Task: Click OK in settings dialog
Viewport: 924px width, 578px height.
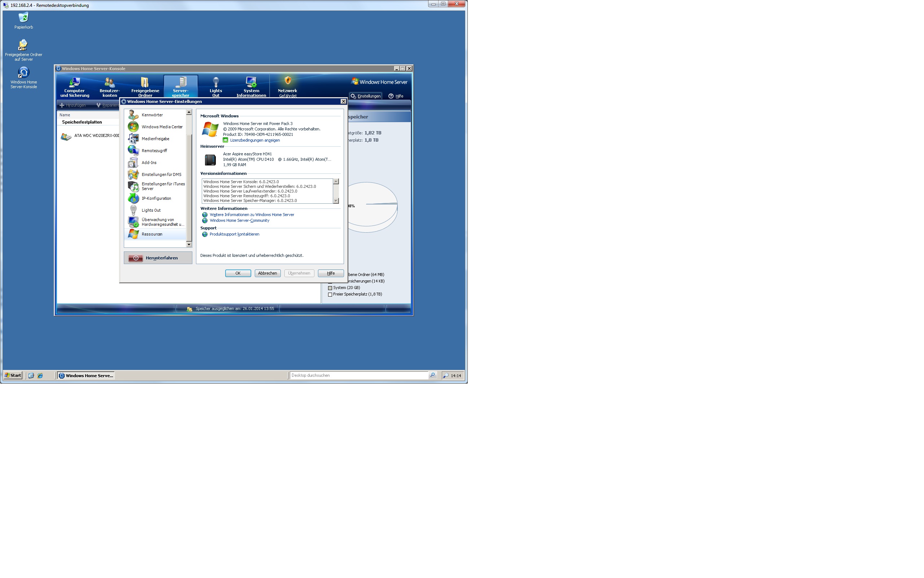Action: 238,273
